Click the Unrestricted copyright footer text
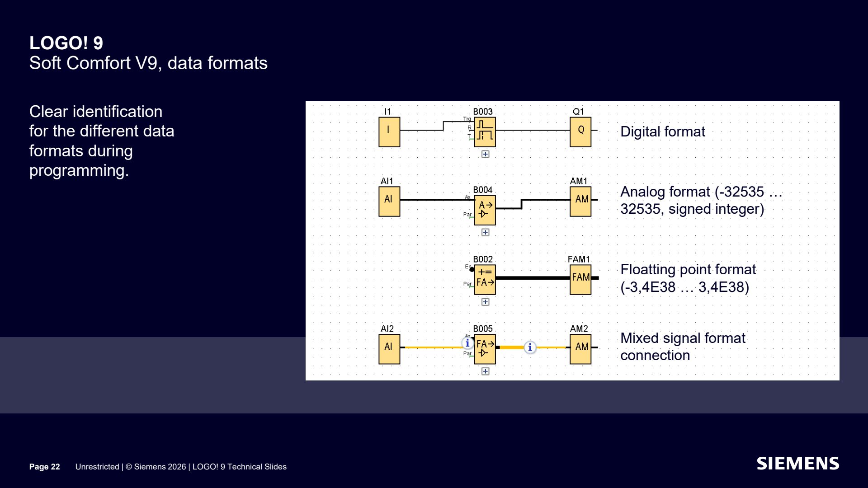 (181, 467)
